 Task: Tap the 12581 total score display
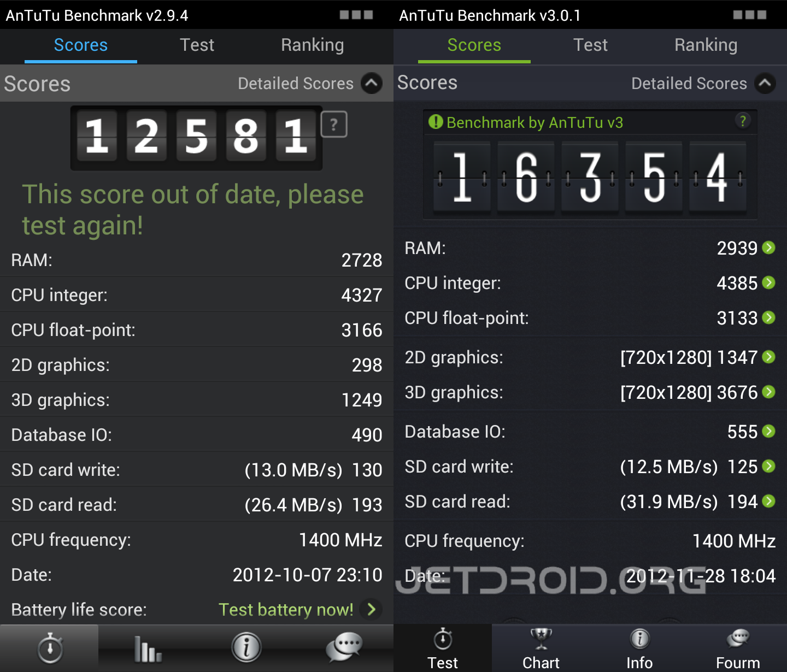pos(196,137)
